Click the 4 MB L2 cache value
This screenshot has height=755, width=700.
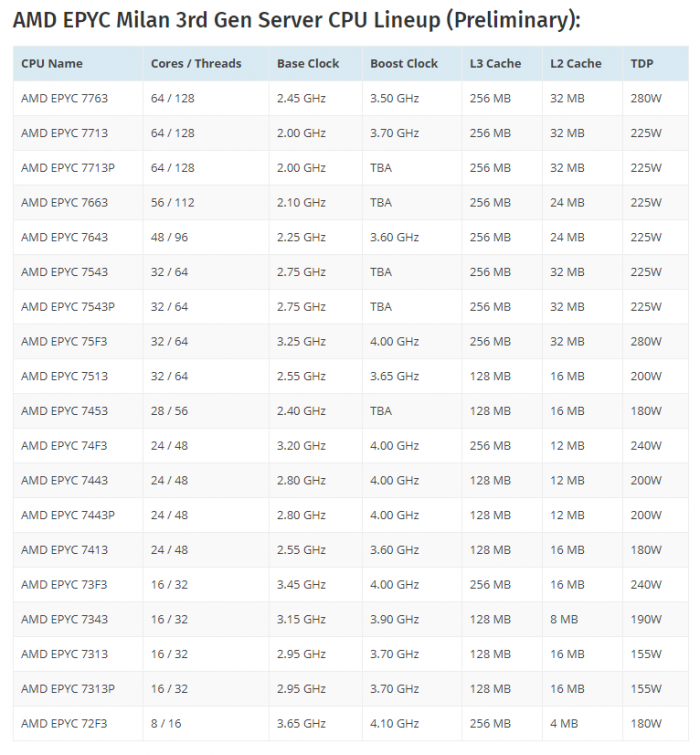(564, 723)
